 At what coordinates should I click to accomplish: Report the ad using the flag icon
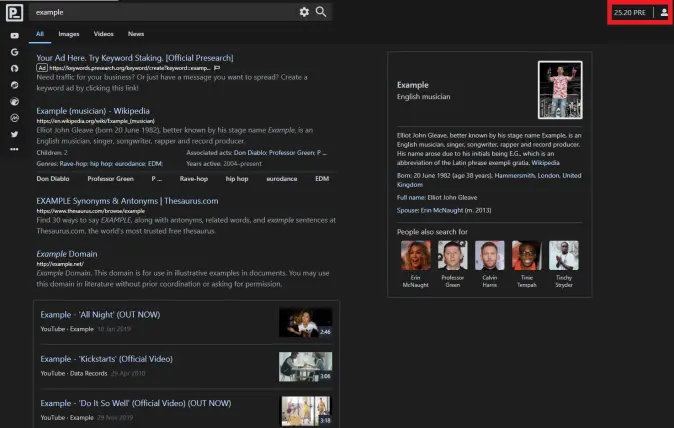pos(217,68)
